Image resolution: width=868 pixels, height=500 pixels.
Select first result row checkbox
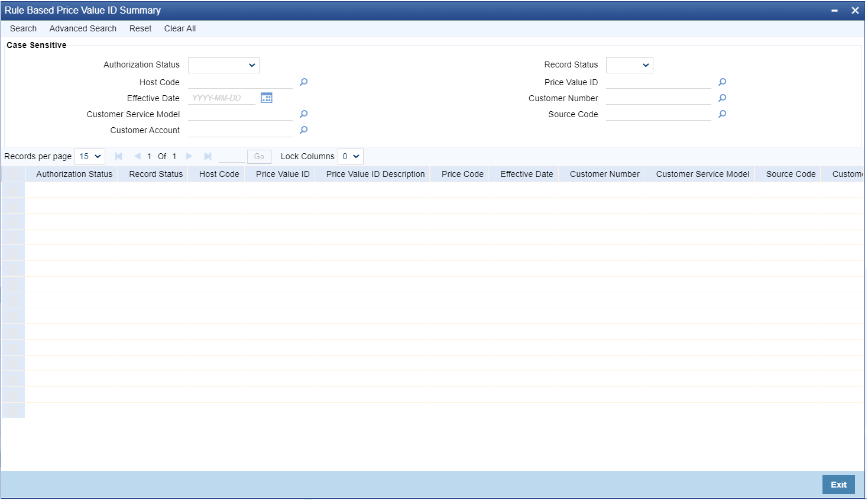(13, 189)
